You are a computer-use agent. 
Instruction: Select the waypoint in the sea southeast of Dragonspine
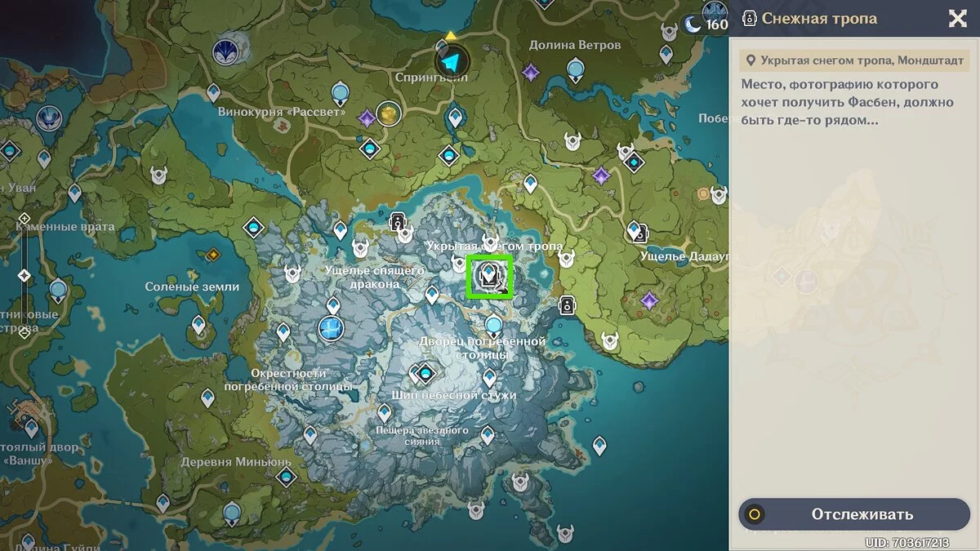click(x=599, y=446)
